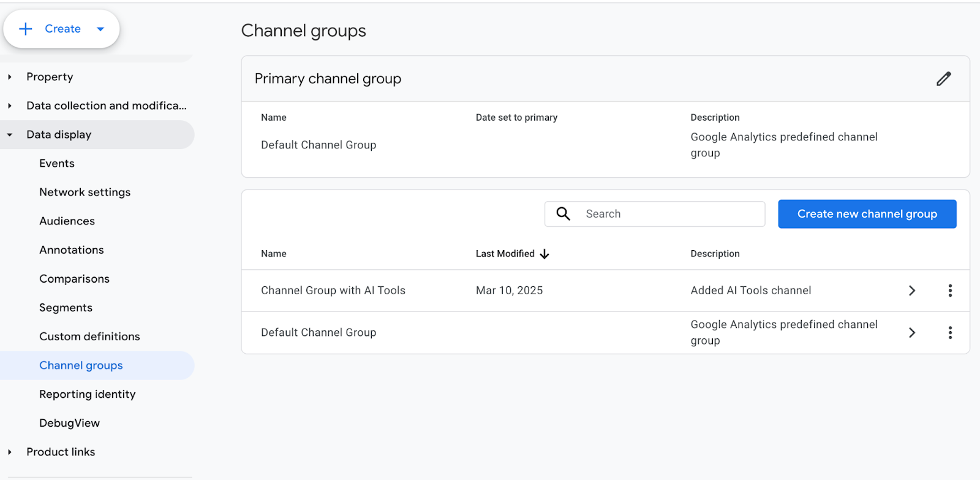The image size is (980, 480).
Task: Select Custom definitions in sidebar
Action: [x=89, y=337]
